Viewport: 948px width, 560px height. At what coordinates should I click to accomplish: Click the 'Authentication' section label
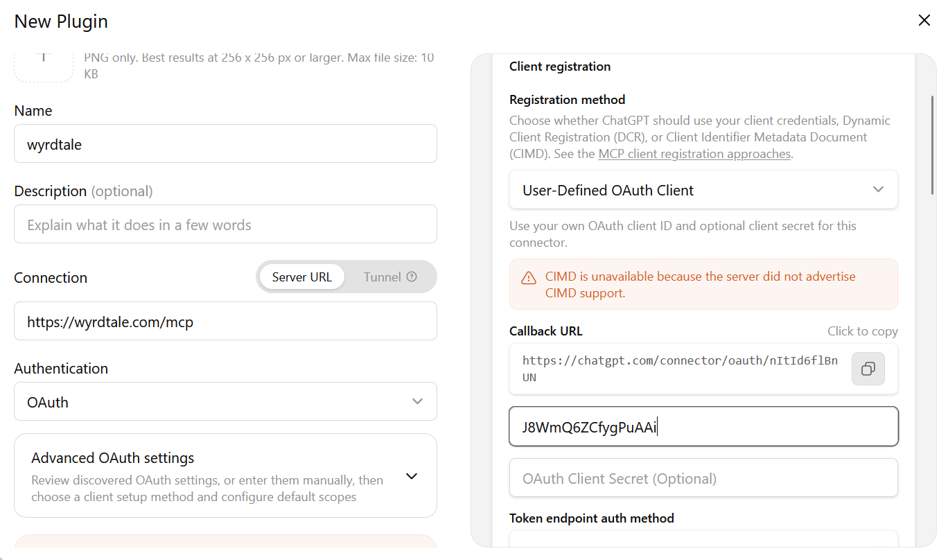[x=61, y=368]
